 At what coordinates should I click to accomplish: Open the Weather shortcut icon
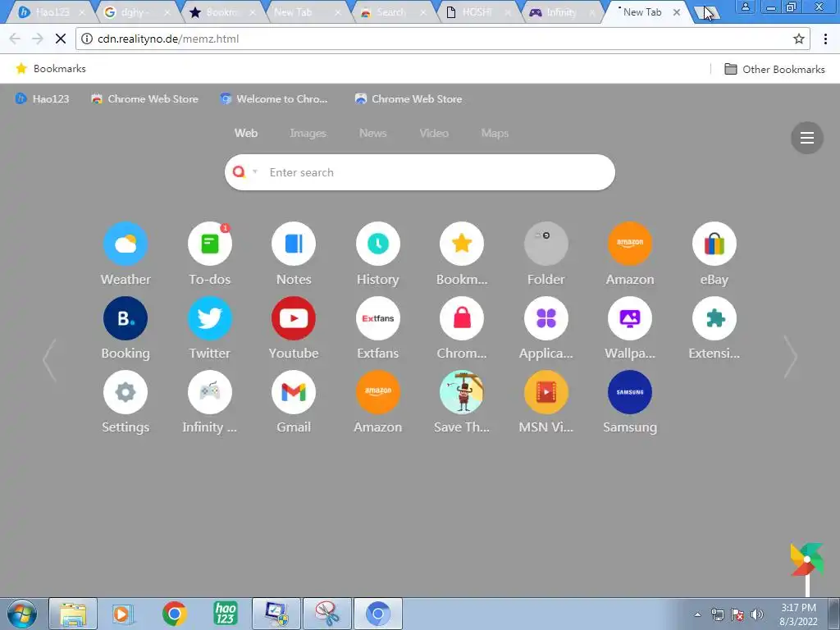point(126,244)
